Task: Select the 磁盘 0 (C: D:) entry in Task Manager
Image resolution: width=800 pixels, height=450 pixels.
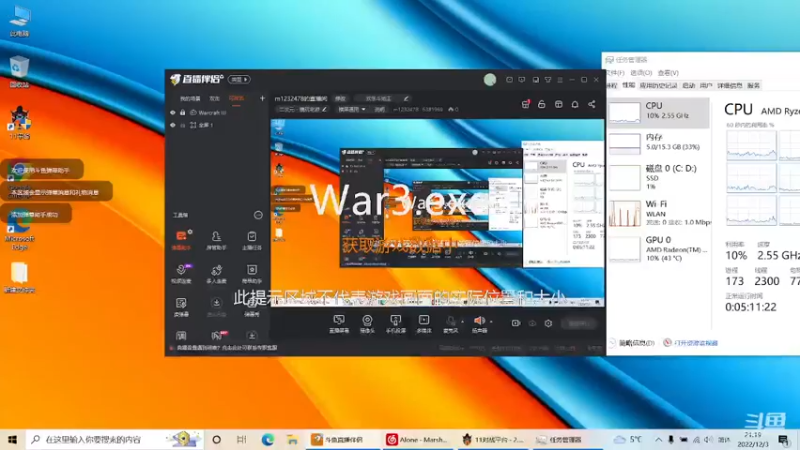Action: click(658, 177)
